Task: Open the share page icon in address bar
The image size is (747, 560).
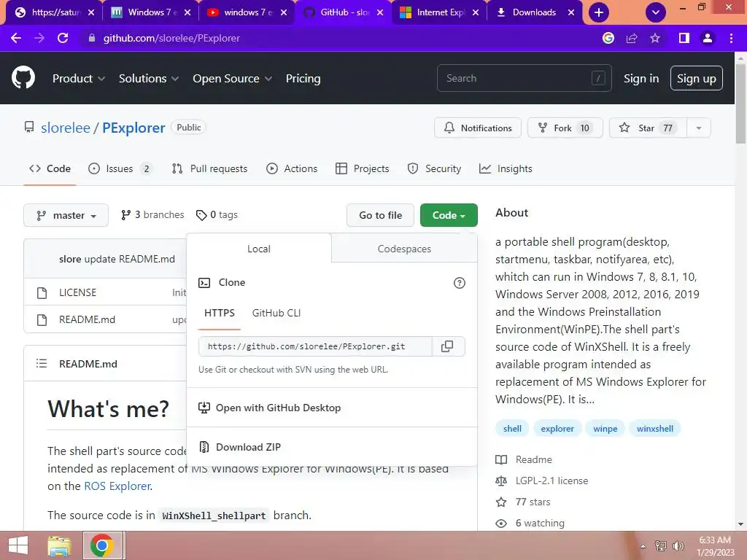Action: tap(632, 38)
